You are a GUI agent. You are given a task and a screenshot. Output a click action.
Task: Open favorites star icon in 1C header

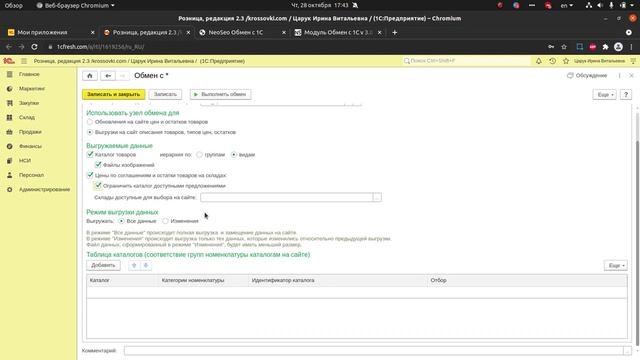pos(566,61)
